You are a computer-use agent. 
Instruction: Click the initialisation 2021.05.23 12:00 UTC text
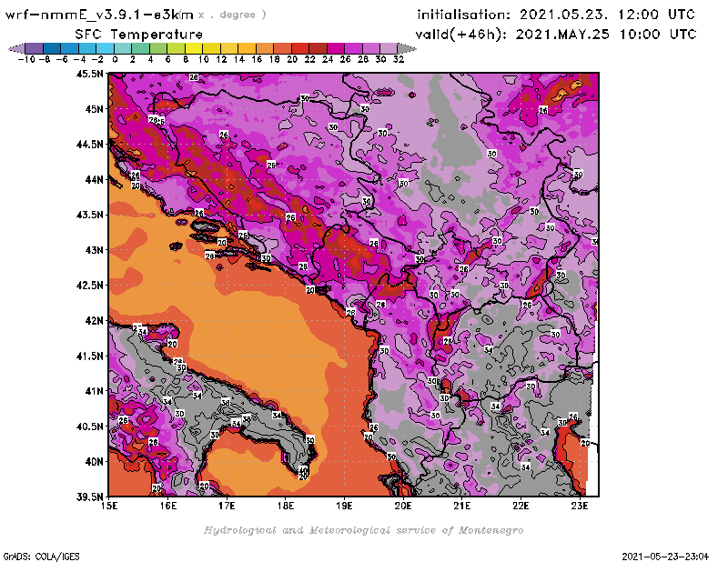tap(556, 15)
